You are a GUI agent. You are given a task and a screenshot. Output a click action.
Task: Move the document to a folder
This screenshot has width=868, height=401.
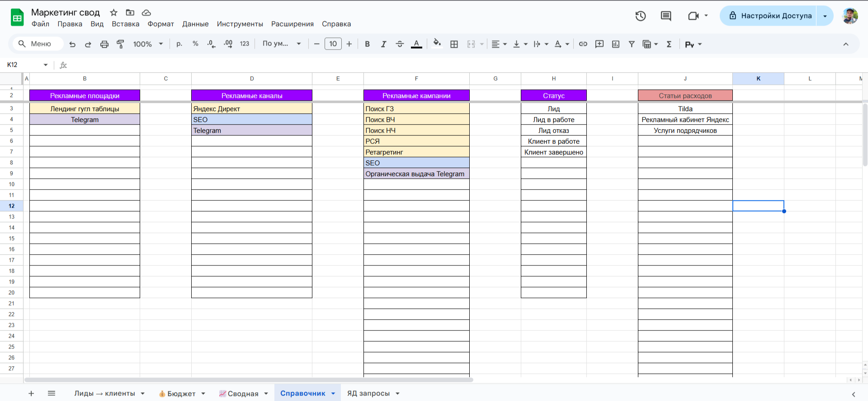(130, 13)
